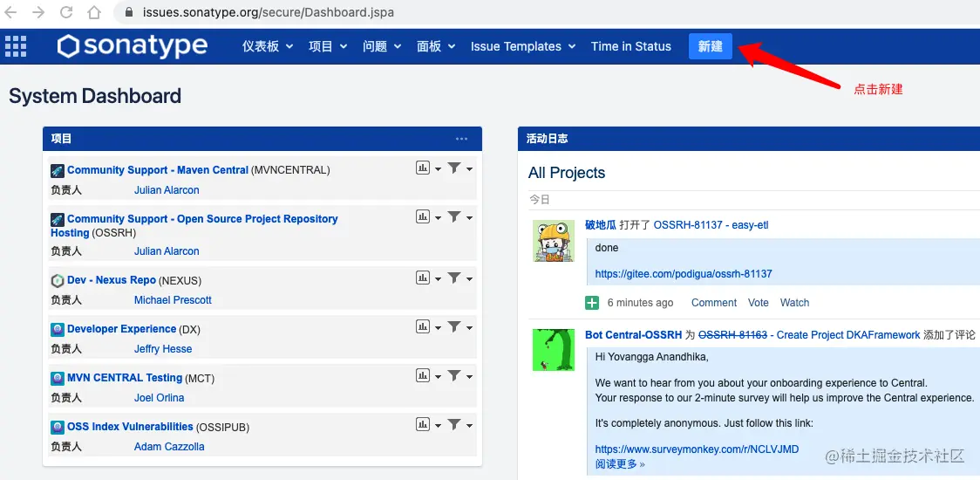Open the OSS Index Vulnerabilities project link

[x=130, y=427]
